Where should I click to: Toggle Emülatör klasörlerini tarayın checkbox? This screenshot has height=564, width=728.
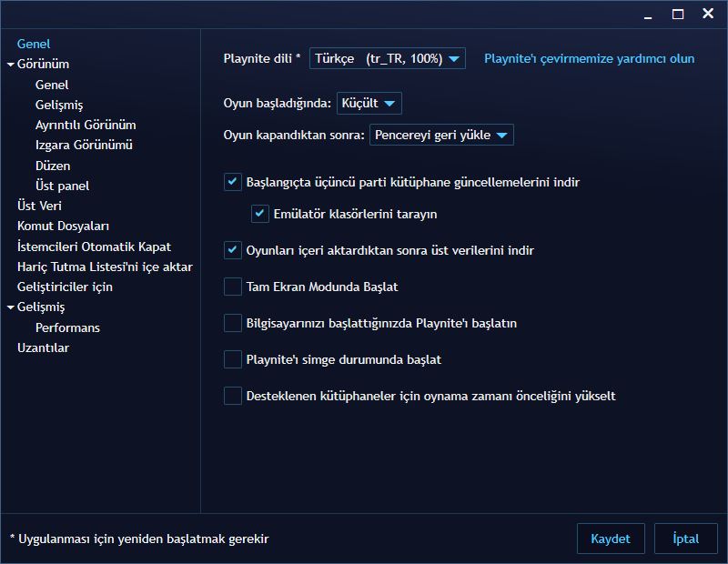pos(260,214)
